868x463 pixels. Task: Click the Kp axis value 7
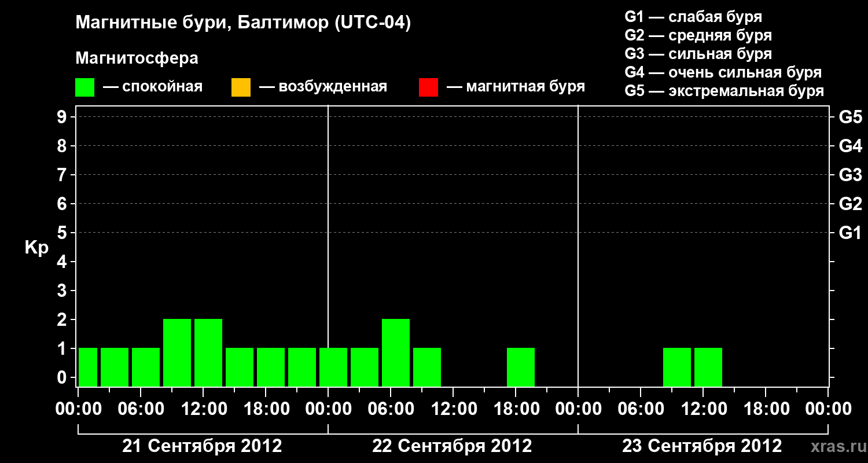pos(63,175)
